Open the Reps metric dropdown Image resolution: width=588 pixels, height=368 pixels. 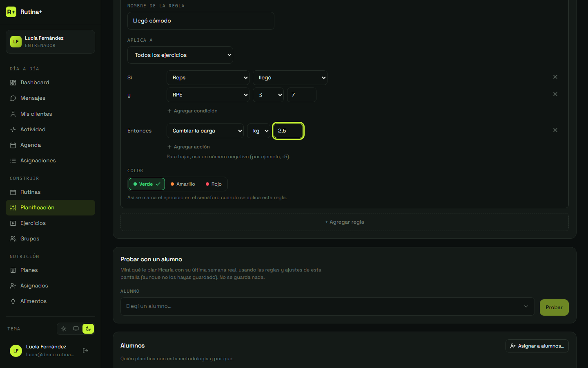[208, 78]
